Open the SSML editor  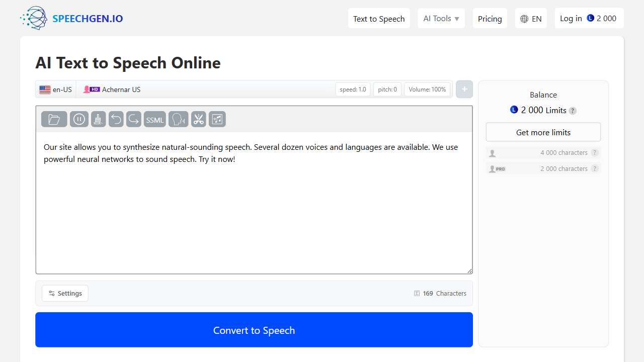[x=154, y=120]
